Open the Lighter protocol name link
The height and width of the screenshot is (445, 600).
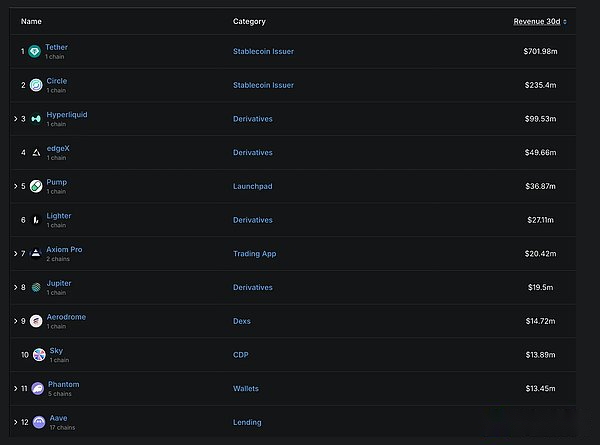pyautogui.click(x=59, y=216)
